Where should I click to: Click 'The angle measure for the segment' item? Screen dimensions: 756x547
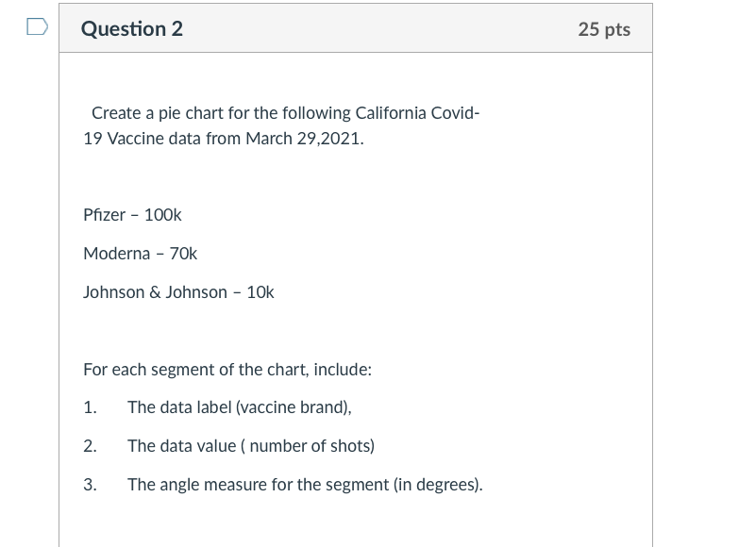tap(255, 485)
